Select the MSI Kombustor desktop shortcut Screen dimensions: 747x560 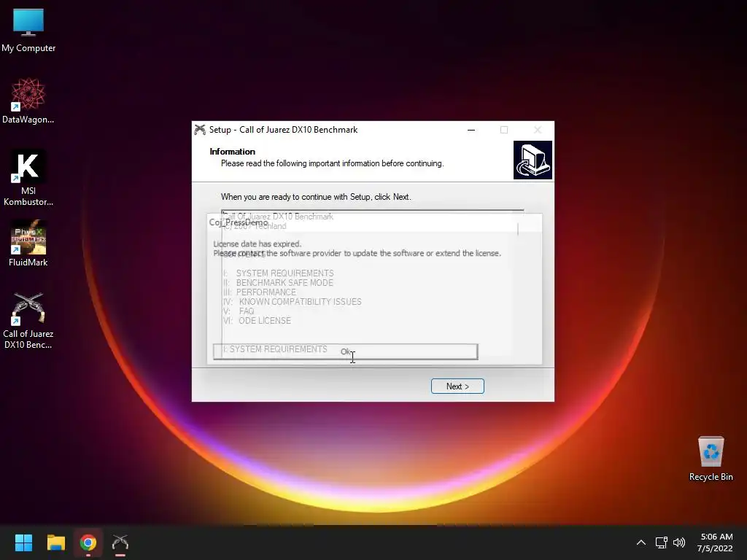tap(28, 178)
